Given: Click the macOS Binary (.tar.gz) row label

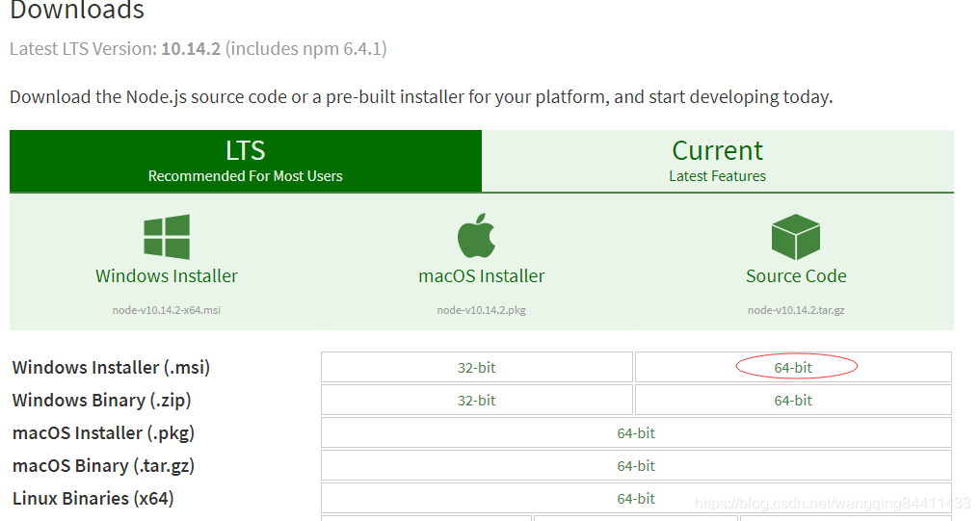Looking at the screenshot, I should (x=103, y=466).
